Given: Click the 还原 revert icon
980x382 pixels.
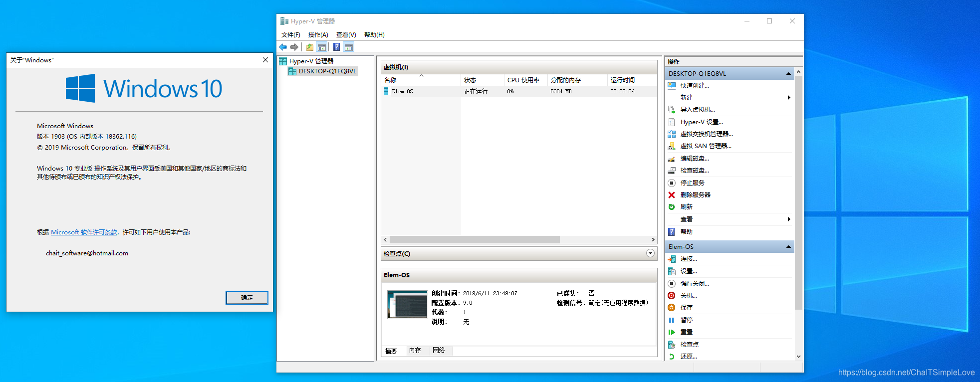Looking at the screenshot, I should click(672, 357).
